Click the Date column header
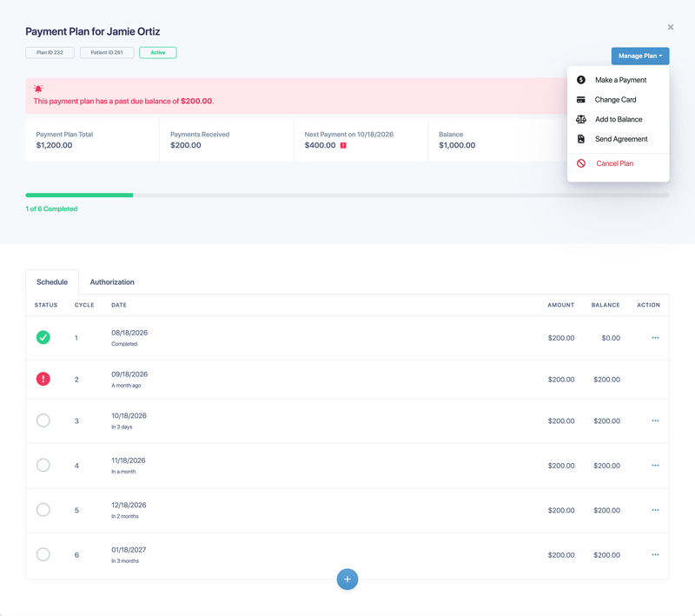695x616 pixels. pyautogui.click(x=119, y=305)
